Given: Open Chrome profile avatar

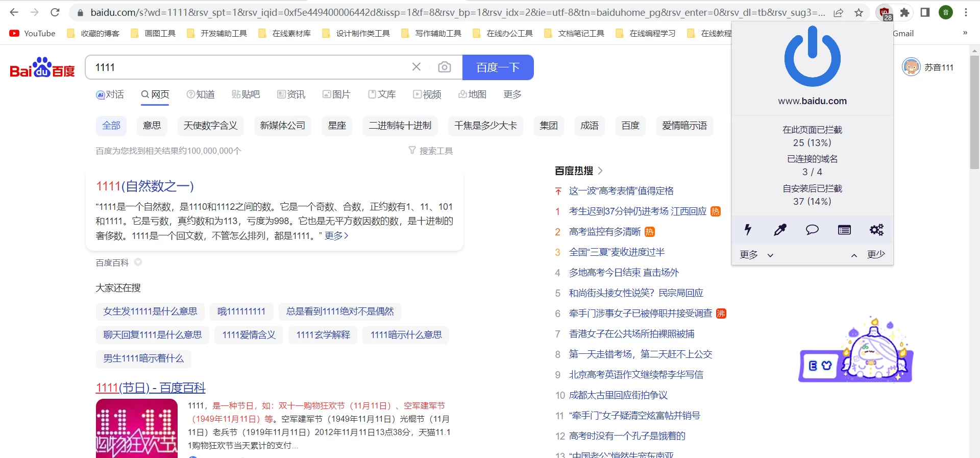Looking at the screenshot, I should point(946,12).
